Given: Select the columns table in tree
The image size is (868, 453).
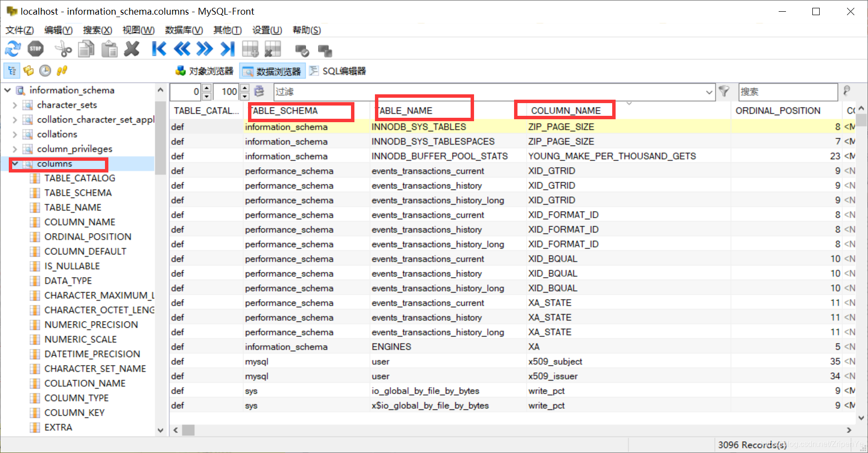Looking at the screenshot, I should pos(54,164).
